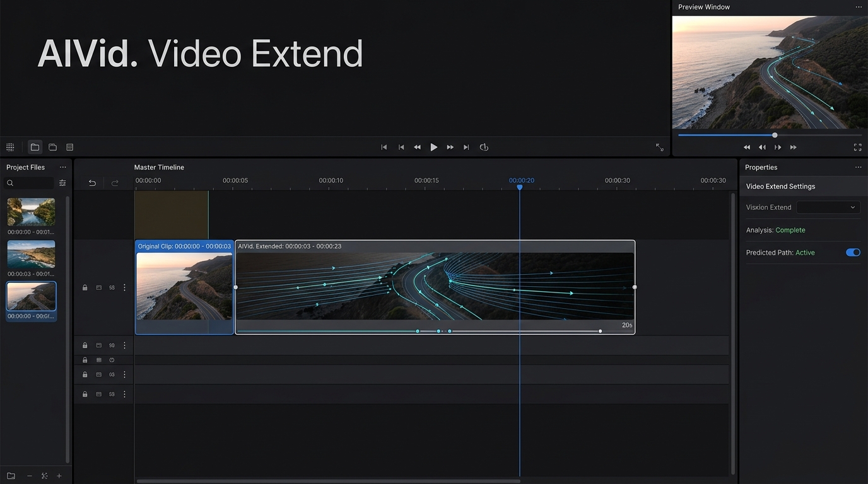This screenshot has height=484, width=868.
Task: Click the redo arrow in Master Timeline
Action: click(115, 183)
